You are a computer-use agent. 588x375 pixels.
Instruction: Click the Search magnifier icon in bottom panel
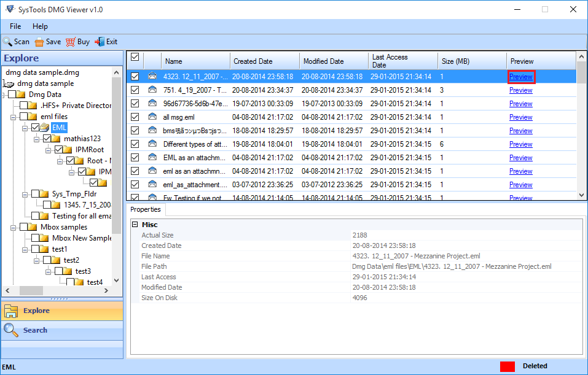pos(11,330)
